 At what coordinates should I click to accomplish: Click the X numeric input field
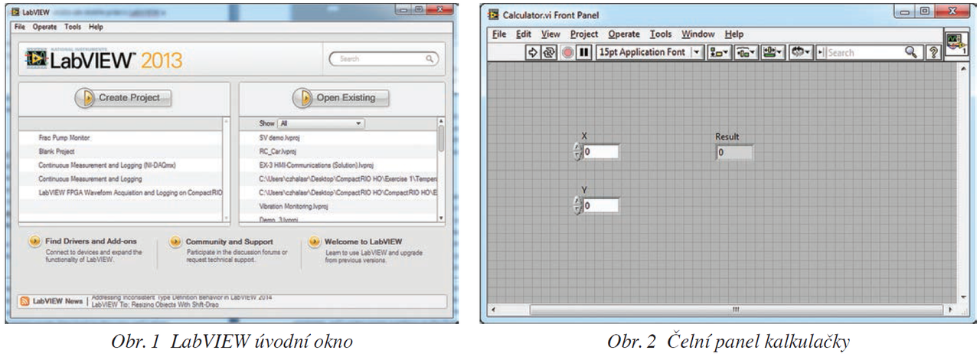click(x=600, y=152)
